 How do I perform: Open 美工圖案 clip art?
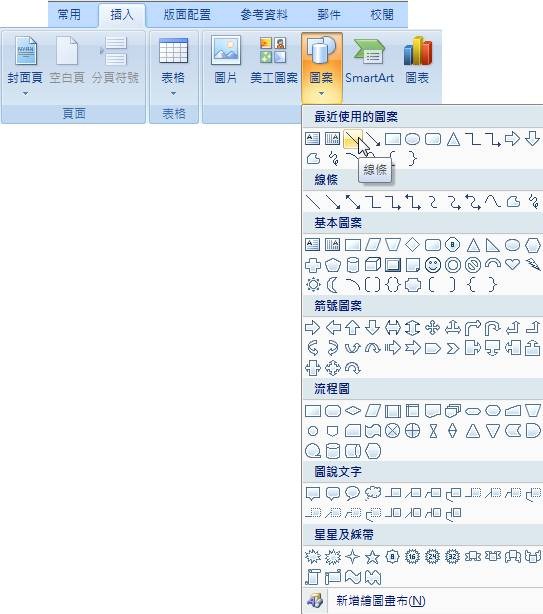point(274,61)
